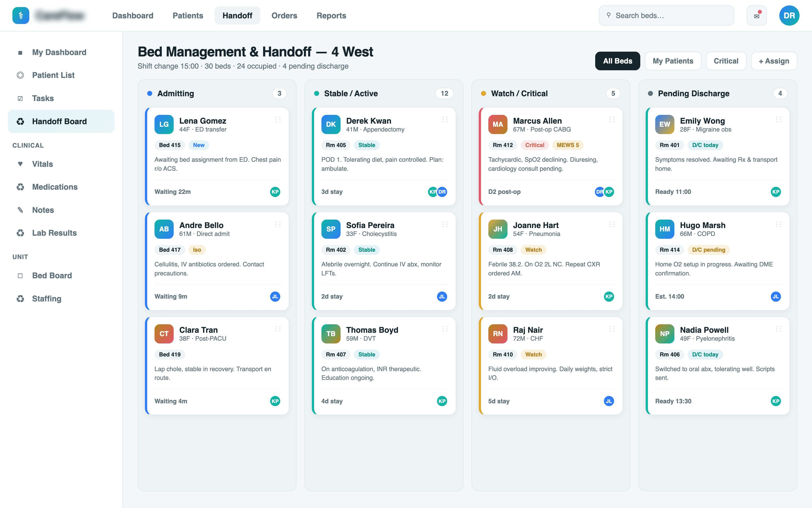812x508 pixels.
Task: Click the drag handle on Hugo Marsh card
Action: (x=779, y=224)
